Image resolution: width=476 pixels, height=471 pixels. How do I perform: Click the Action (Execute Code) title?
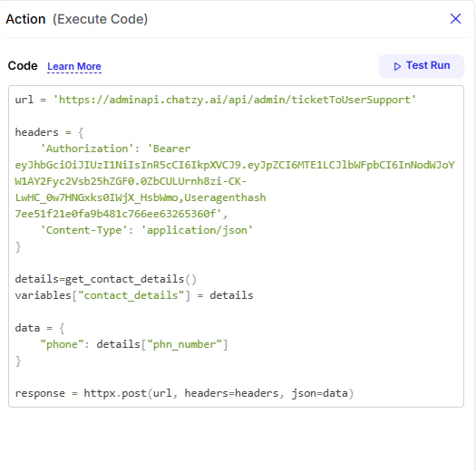point(77,19)
